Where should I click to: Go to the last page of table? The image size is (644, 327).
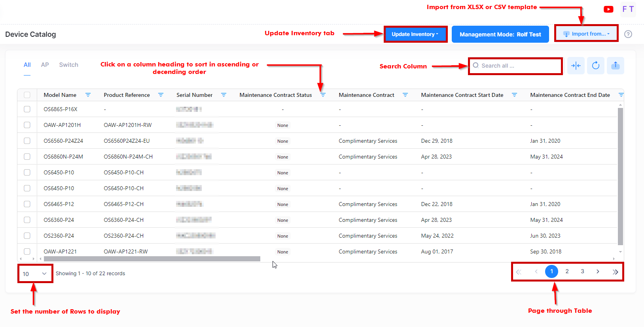(615, 272)
